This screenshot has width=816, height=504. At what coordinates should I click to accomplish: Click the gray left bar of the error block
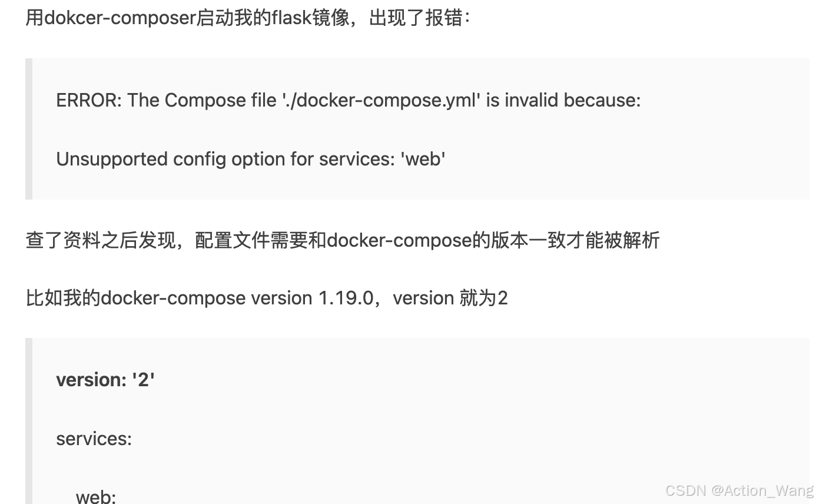(x=29, y=129)
